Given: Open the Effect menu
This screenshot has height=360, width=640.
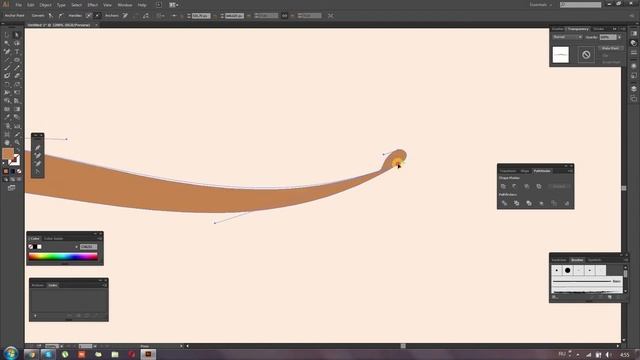Looking at the screenshot, I should click(93, 5).
